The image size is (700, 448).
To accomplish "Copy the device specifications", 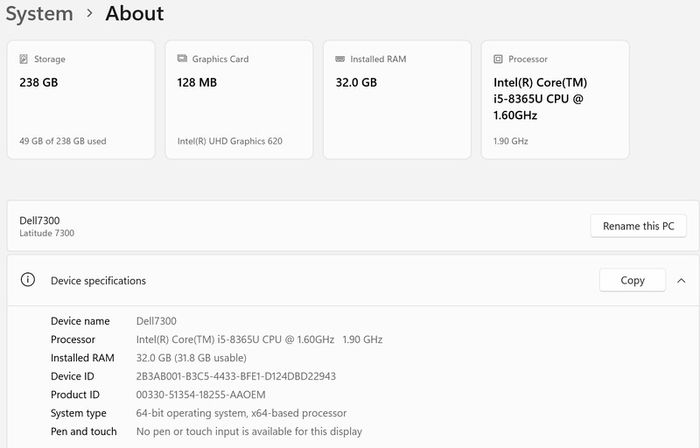I will click(x=633, y=280).
